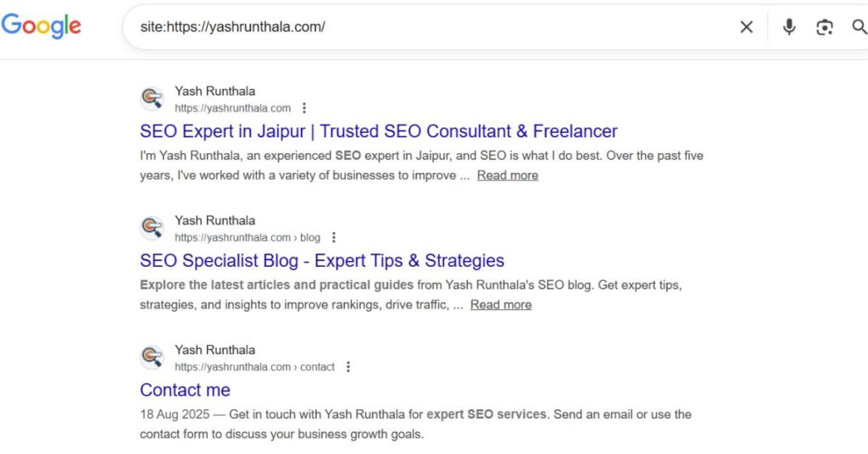Click into the search query input field
868x454 pixels.
424,27
